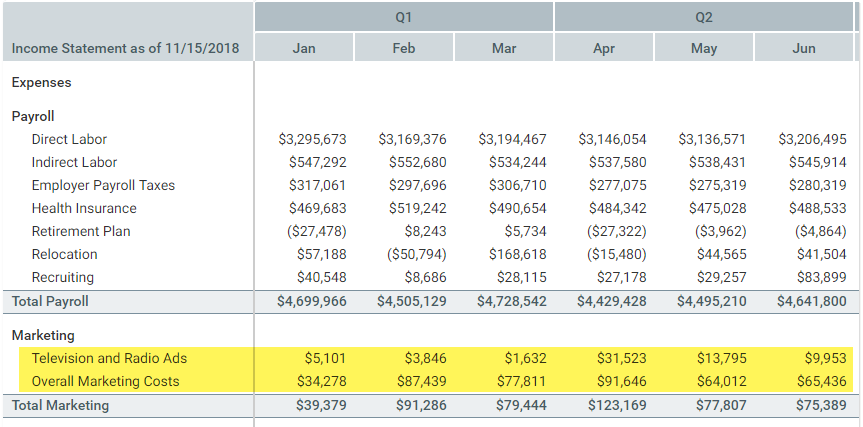Click the Overall Marketing Costs row label
Image resolution: width=863 pixels, height=427 pixels.
click(x=106, y=381)
